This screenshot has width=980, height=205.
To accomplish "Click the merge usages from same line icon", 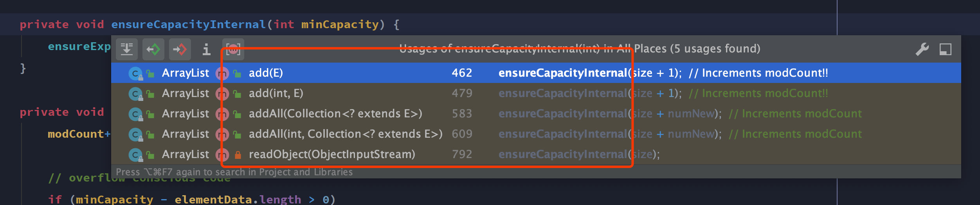I will [127, 49].
